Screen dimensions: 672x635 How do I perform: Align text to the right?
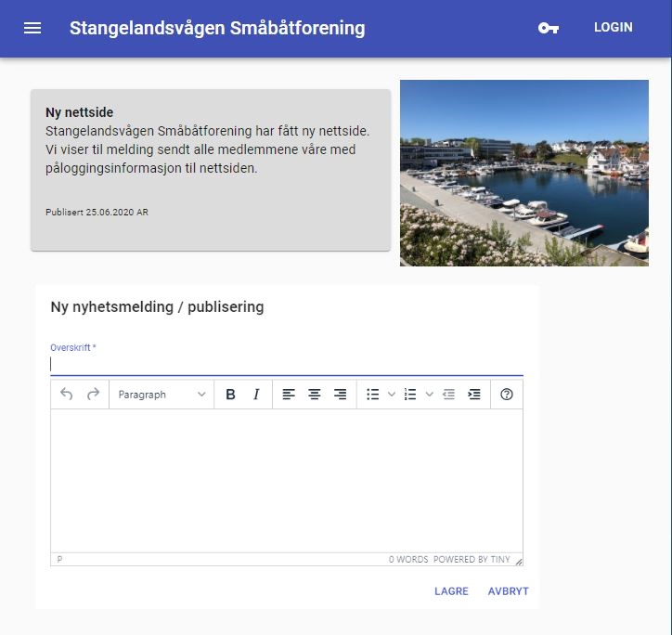341,395
